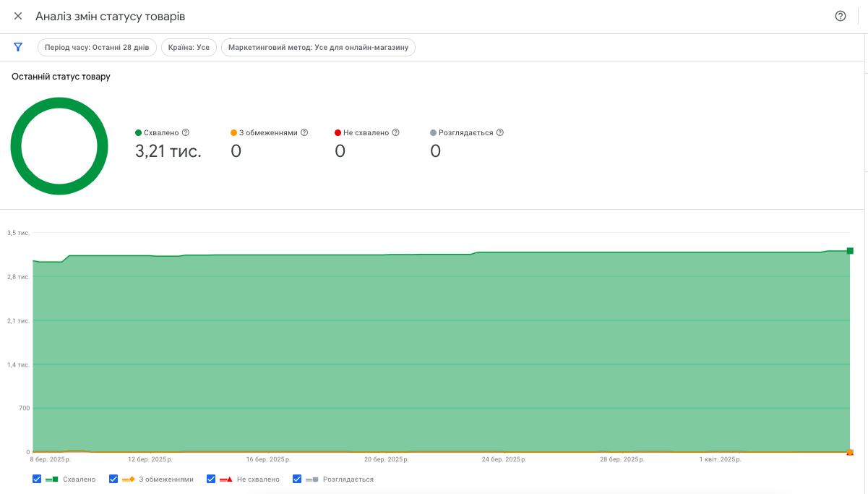Open help tooltip next to Схвалено

(186, 133)
